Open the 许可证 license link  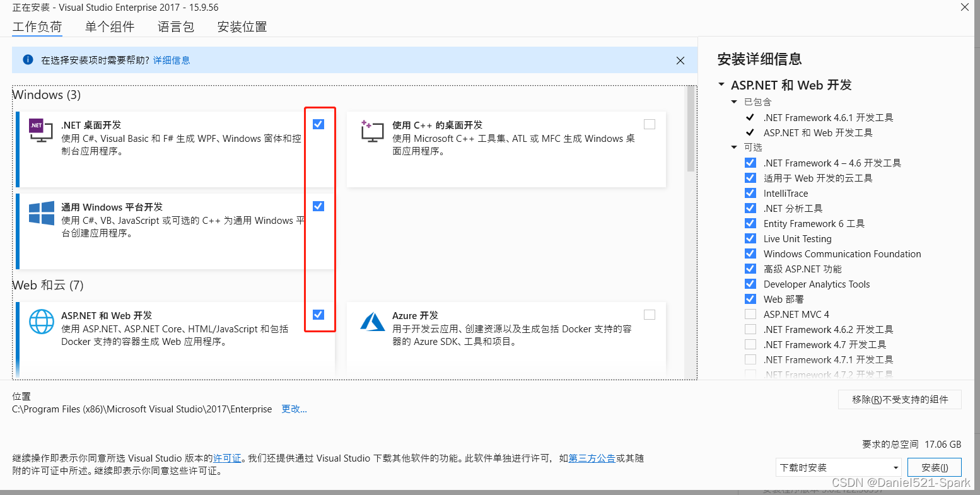[227, 458]
